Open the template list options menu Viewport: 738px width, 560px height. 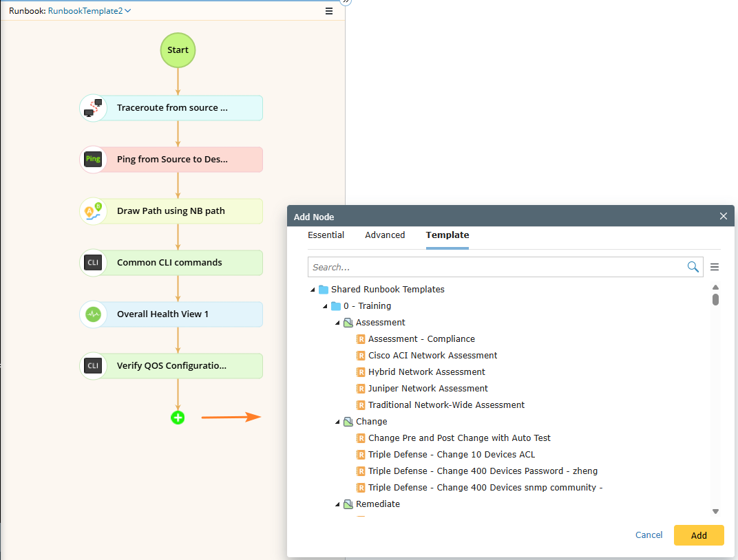[715, 267]
